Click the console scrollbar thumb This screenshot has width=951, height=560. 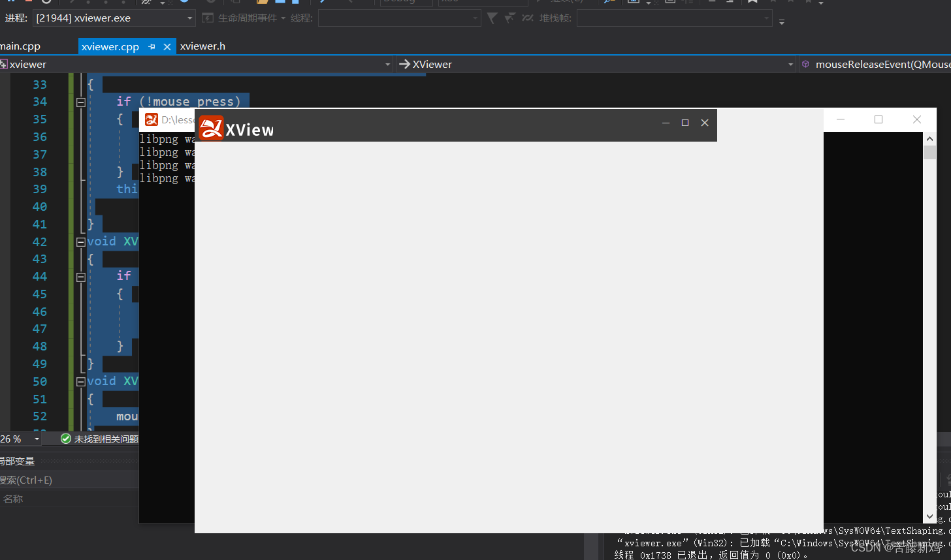(929, 153)
